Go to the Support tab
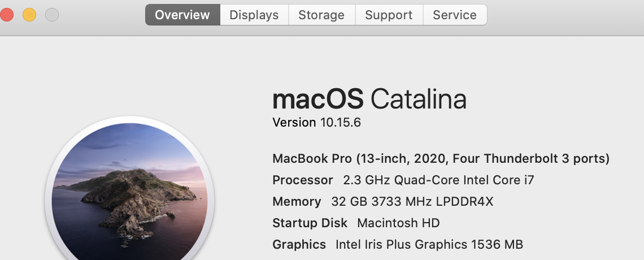The width and height of the screenshot is (644, 260). coord(389,15)
